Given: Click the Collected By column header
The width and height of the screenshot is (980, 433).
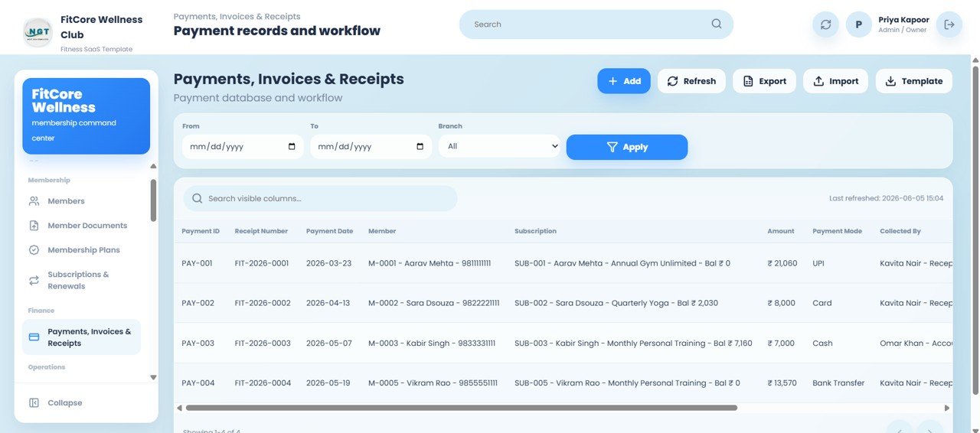Looking at the screenshot, I should point(900,231).
